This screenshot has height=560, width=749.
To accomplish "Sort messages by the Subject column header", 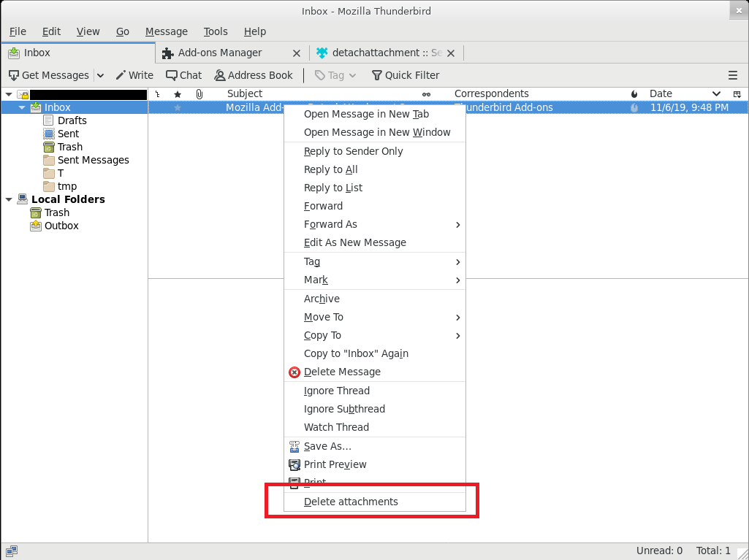I will click(245, 94).
